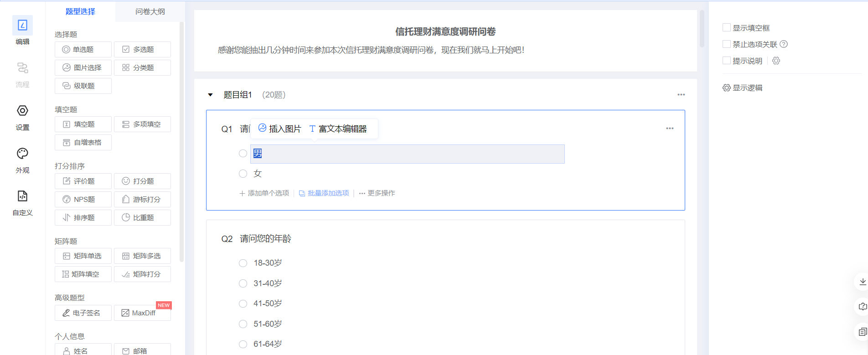Click the Q2 title 请问您的年龄
Screen dimensions: 868x355
(x=265, y=239)
